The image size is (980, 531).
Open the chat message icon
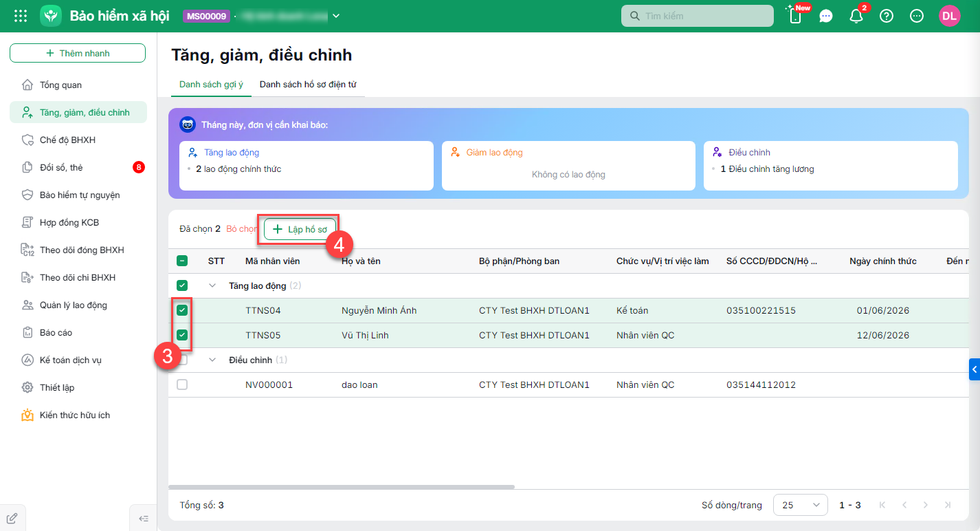[x=826, y=16]
